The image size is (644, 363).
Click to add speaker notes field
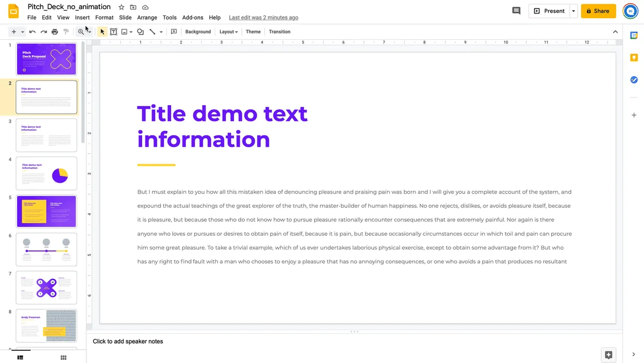(x=128, y=342)
